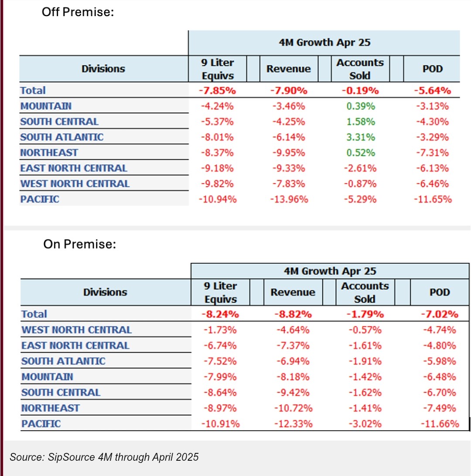Click PACIFIC row label in On Premise table

pos(41,424)
